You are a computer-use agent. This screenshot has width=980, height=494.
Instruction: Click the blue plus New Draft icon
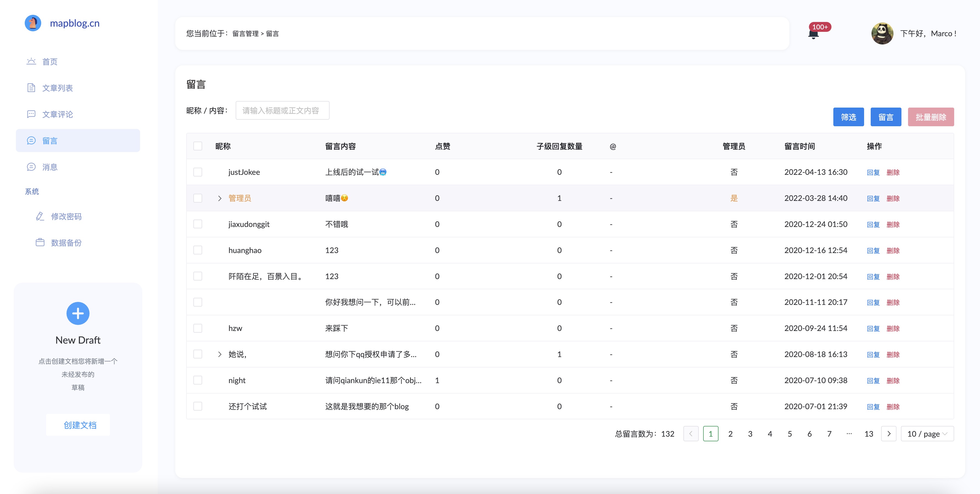tap(78, 313)
